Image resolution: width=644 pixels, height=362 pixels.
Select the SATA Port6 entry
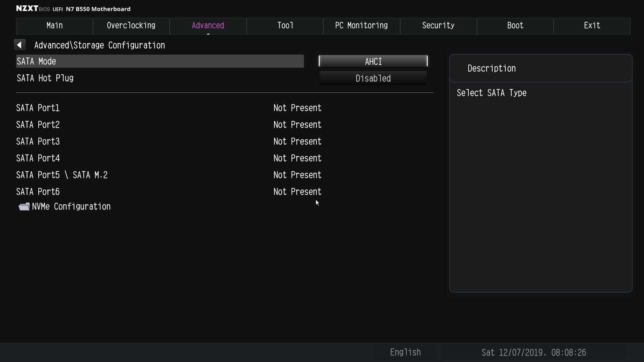(x=38, y=192)
